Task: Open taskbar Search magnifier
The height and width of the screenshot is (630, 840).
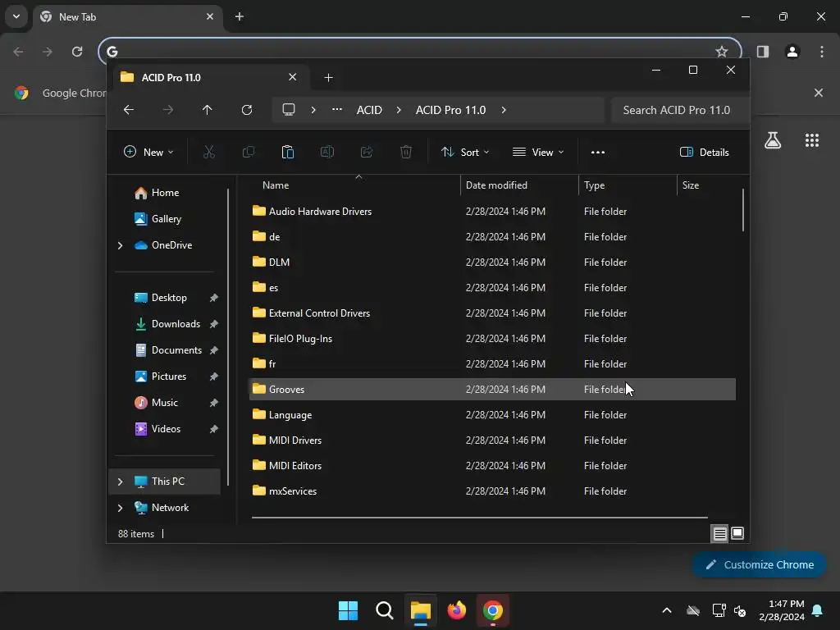Action: pyautogui.click(x=384, y=610)
